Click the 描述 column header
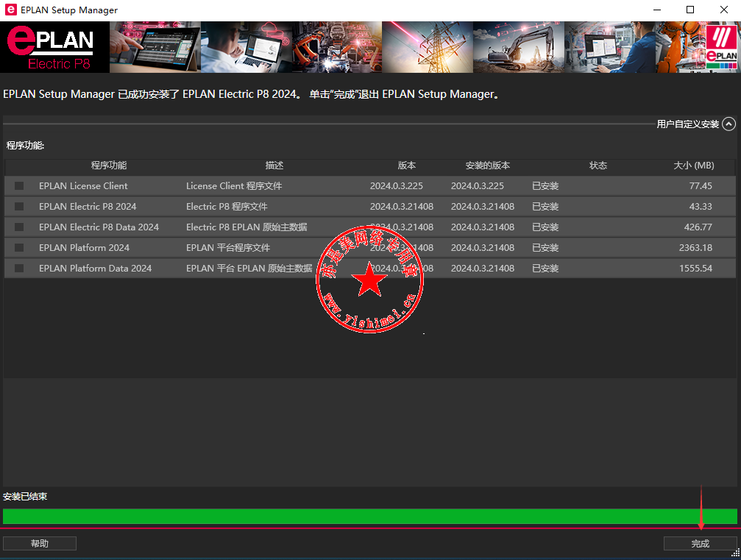Screen dimensions: 741x560 coord(274,166)
